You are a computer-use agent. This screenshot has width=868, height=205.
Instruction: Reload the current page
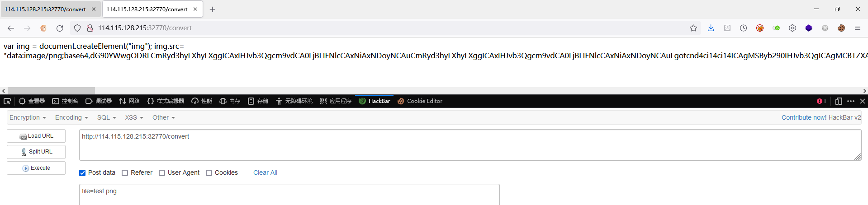coord(60,28)
